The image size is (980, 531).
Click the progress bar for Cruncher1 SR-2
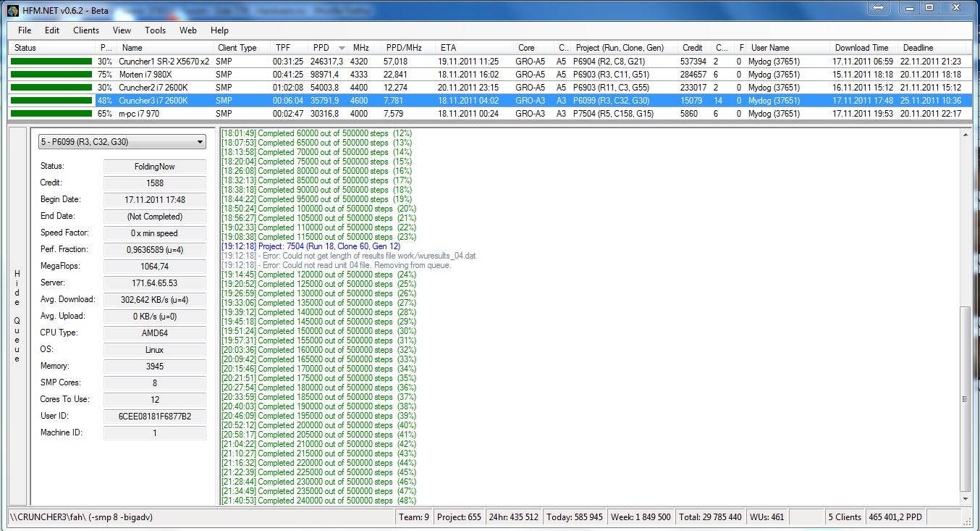click(51, 62)
